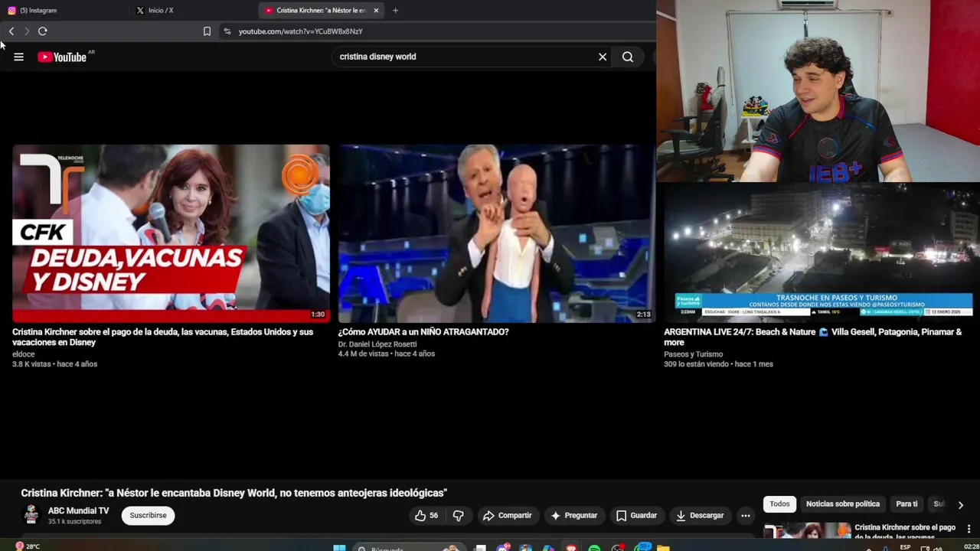Open the eldoce channel link
Screen dimensions: 980x551
[24, 354]
